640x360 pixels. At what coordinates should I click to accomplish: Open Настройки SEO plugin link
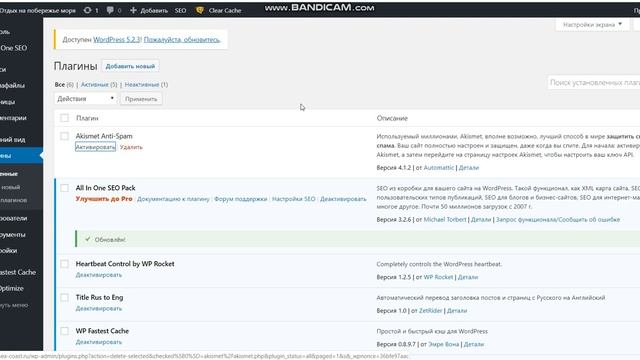tap(294, 199)
